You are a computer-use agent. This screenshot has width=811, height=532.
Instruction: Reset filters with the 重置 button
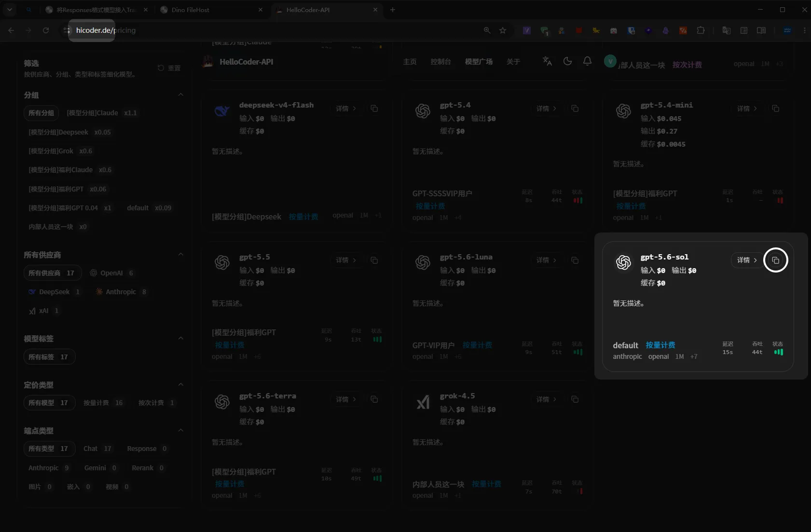[169, 68]
